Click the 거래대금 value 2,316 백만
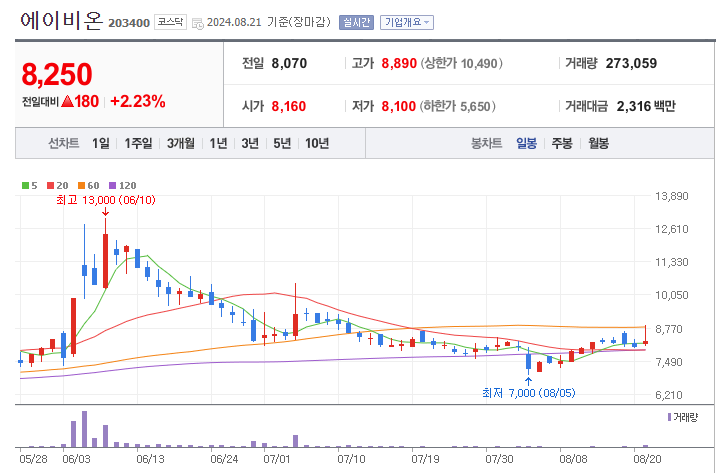Image resolution: width=716 pixels, height=473 pixels. pyautogui.click(x=646, y=106)
